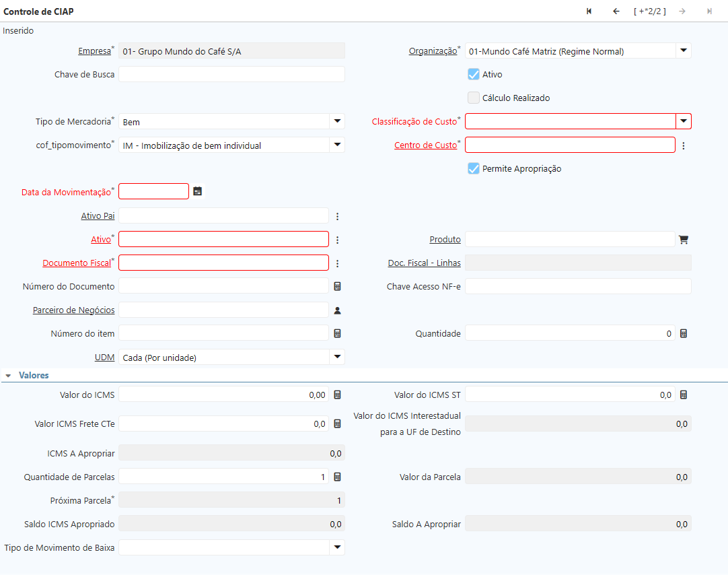Expand the Organização dropdown

683,50
